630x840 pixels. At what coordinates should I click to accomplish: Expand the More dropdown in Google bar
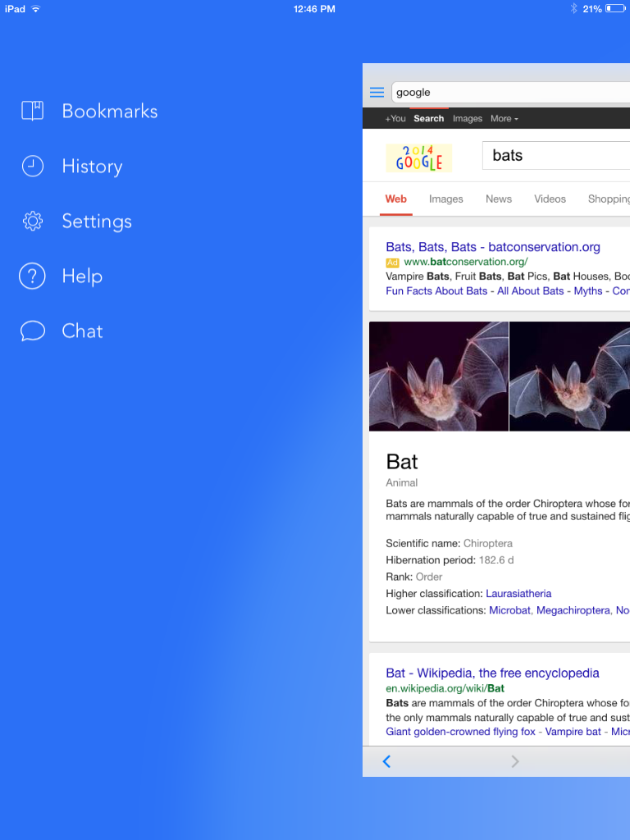[x=504, y=119]
